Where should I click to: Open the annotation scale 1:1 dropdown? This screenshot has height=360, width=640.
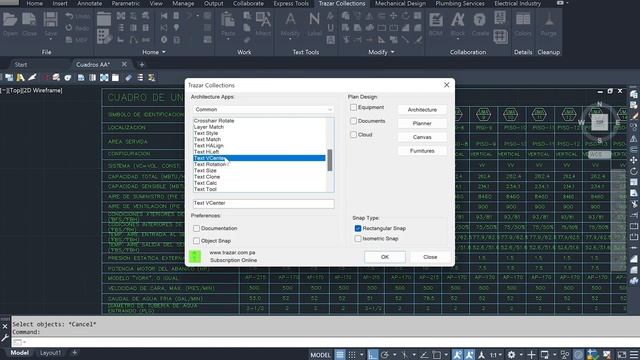tap(501, 355)
